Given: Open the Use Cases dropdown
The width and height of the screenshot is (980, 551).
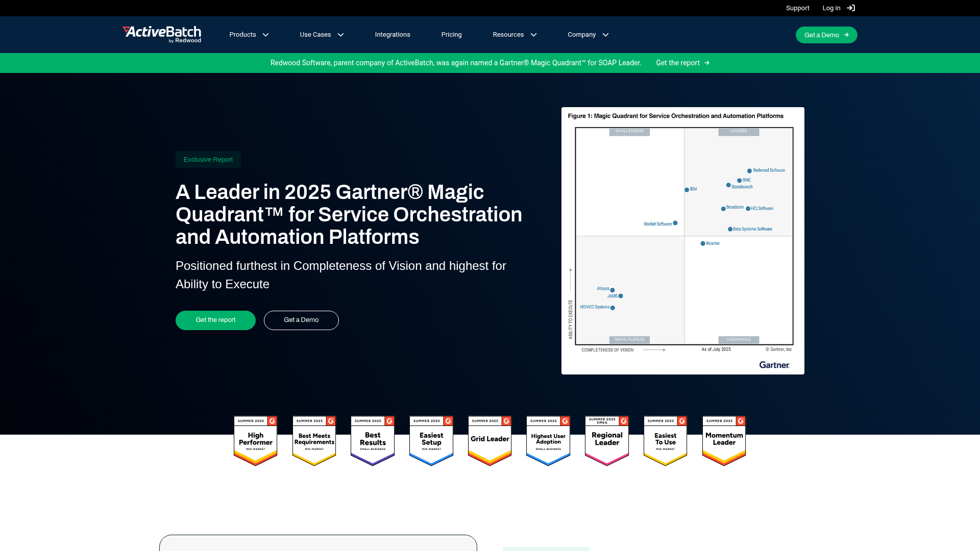Looking at the screenshot, I should (322, 35).
